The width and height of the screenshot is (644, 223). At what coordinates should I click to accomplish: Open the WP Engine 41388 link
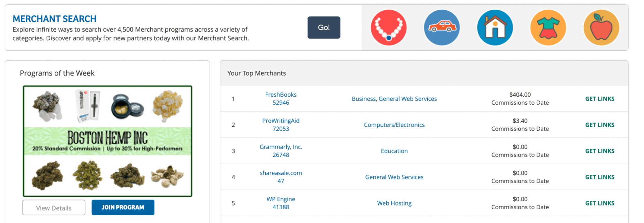point(281,203)
